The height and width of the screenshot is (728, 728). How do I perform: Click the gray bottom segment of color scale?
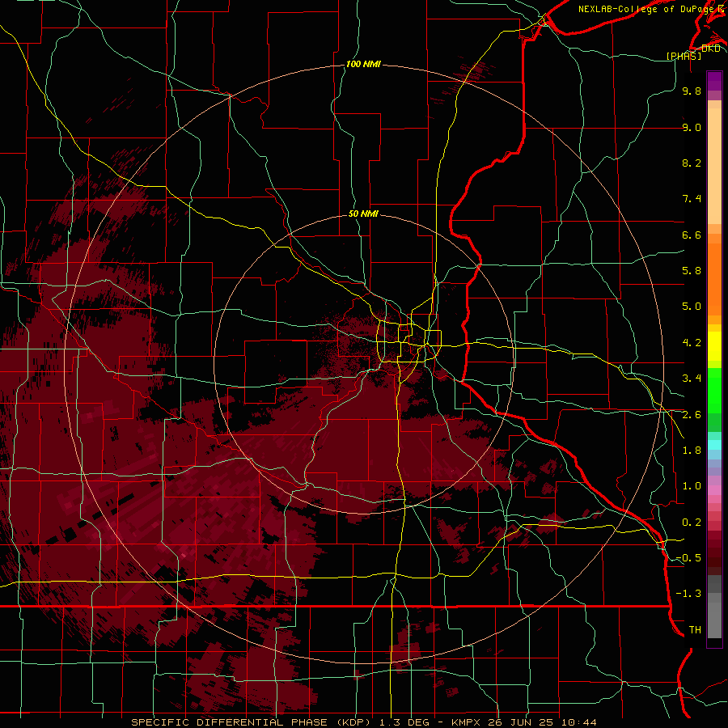[x=714, y=619]
